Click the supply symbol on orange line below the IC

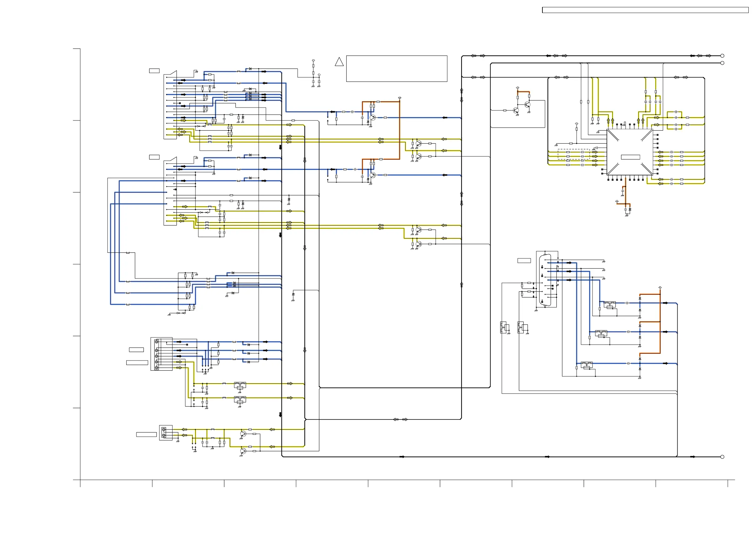(617, 201)
